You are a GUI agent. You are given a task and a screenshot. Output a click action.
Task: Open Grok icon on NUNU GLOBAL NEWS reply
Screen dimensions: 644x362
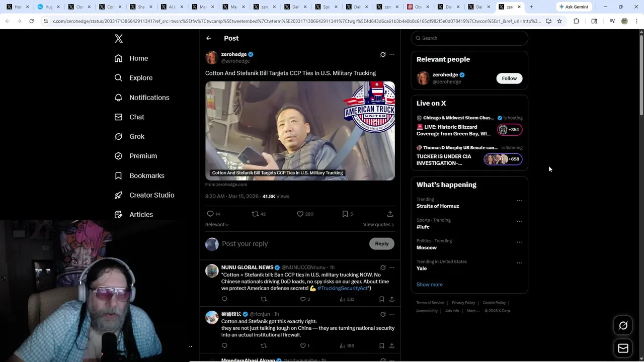point(383,267)
